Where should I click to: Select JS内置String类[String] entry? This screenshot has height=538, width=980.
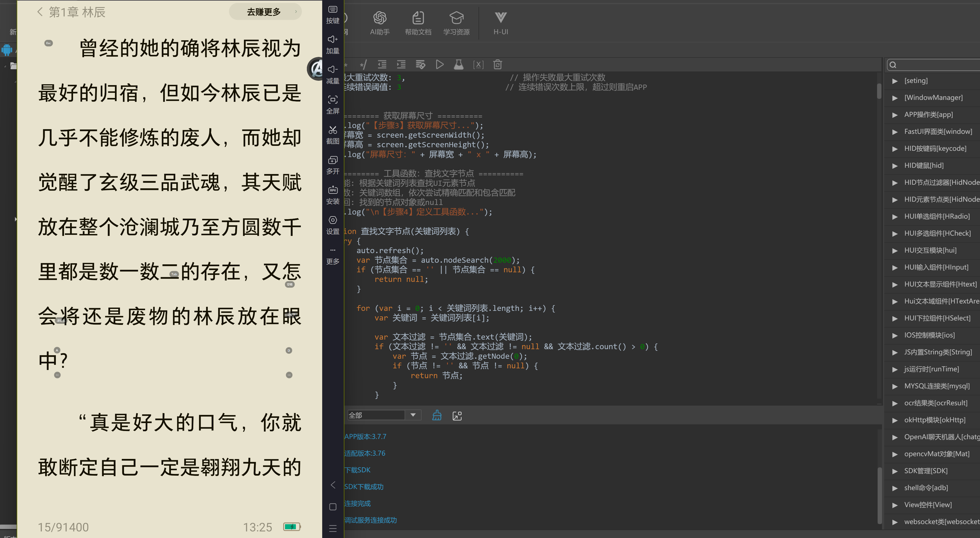point(938,352)
